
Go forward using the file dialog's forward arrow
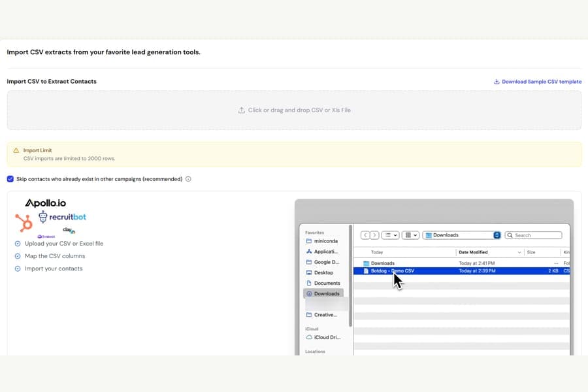[x=374, y=235]
